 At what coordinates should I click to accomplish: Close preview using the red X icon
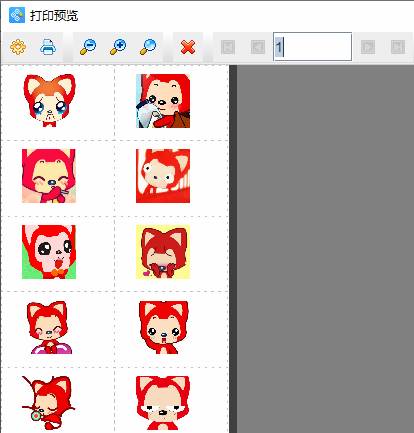pos(188,47)
